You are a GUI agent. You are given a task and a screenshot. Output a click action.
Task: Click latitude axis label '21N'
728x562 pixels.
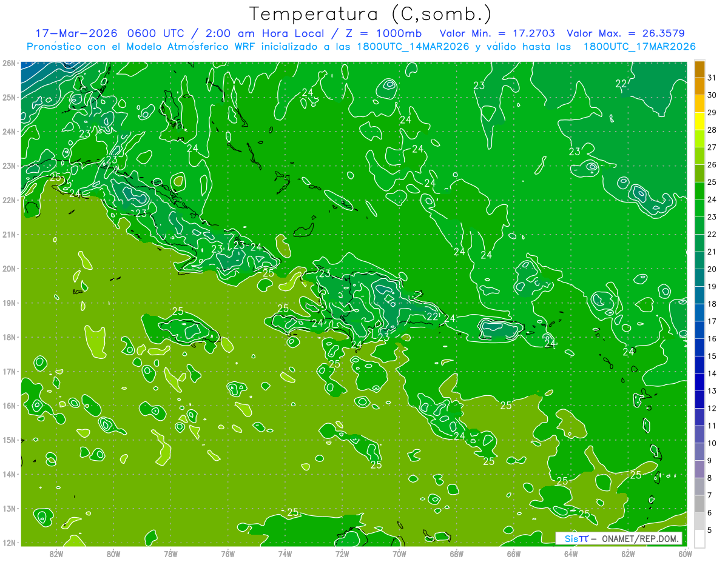[x=8, y=234]
